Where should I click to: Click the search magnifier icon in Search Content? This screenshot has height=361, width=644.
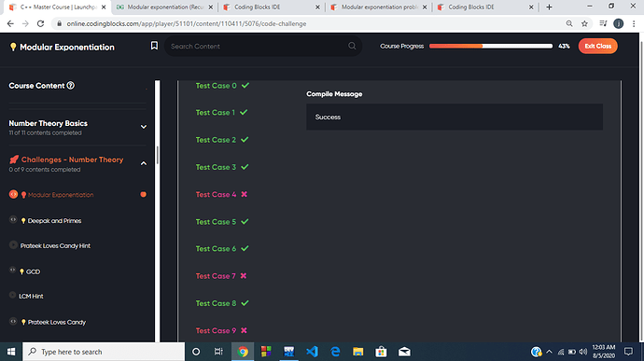[352, 46]
